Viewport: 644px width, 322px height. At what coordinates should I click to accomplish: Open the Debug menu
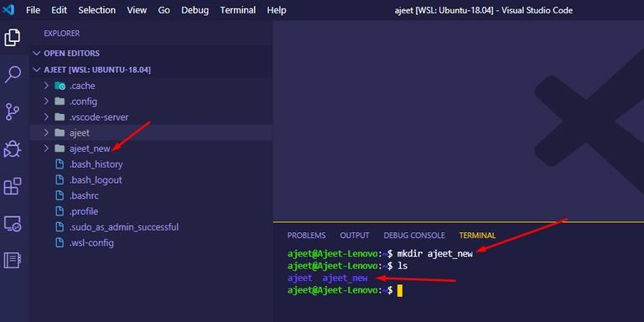click(195, 10)
